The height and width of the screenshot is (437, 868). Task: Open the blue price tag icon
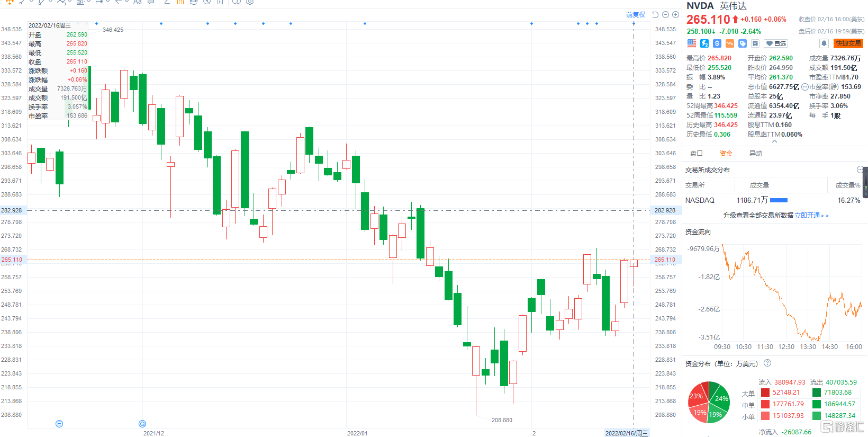pyautogui.click(x=743, y=43)
